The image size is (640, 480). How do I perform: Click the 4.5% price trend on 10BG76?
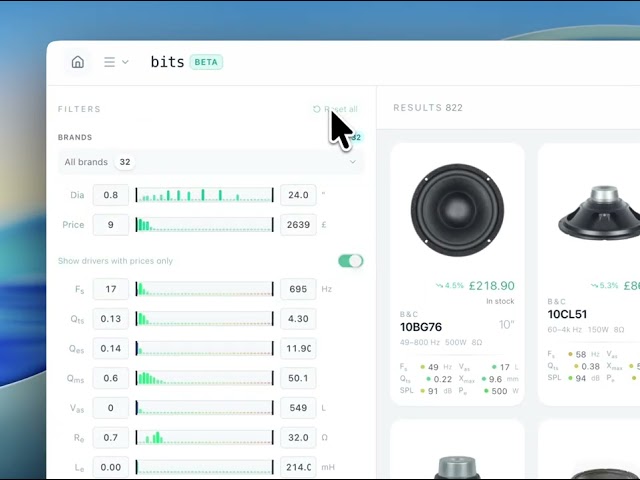point(449,286)
